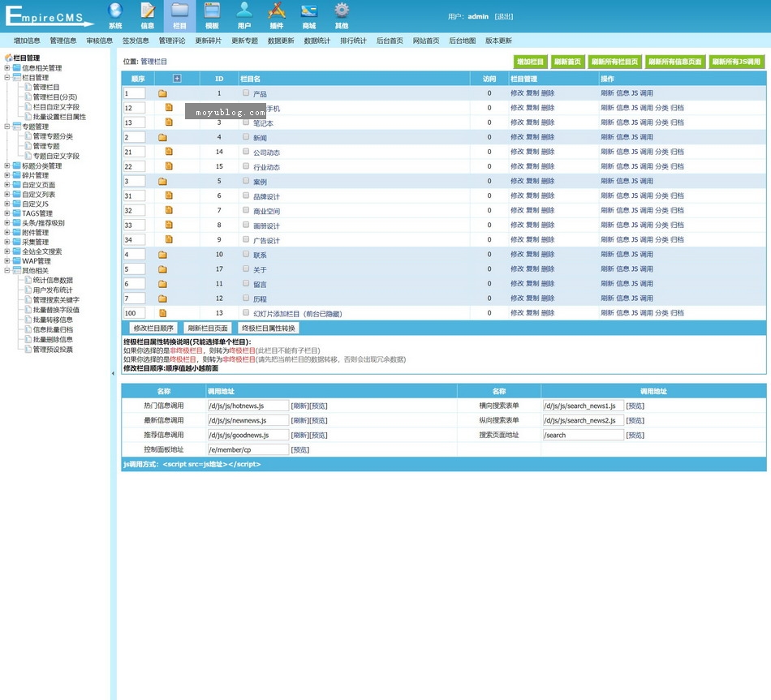Image resolution: width=771 pixels, height=700 pixels.
Task: Click the page icon in the 行业动态 row
Action: coord(169,166)
